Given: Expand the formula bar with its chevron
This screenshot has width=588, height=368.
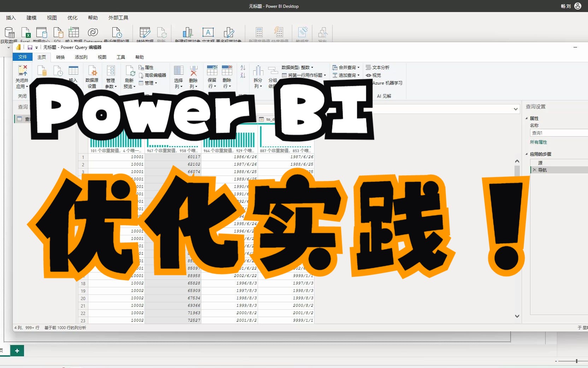Looking at the screenshot, I should tap(516, 109).
